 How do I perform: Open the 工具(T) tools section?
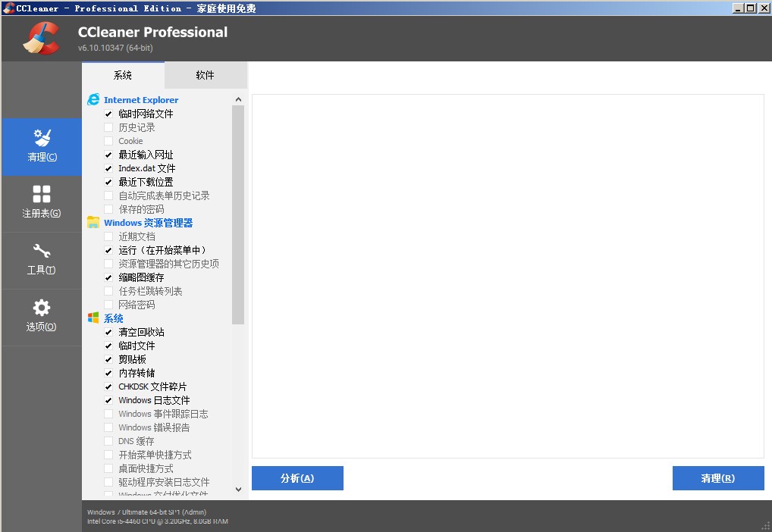42,260
